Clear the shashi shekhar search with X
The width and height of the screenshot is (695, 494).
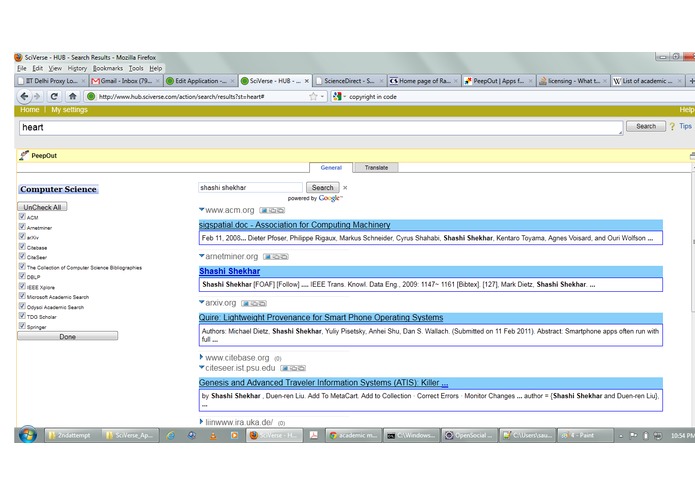point(345,187)
